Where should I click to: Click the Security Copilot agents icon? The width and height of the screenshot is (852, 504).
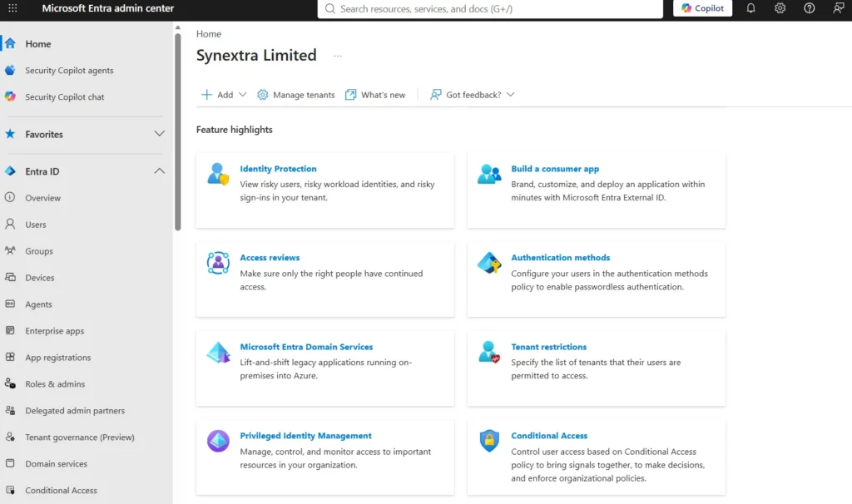tap(10, 70)
